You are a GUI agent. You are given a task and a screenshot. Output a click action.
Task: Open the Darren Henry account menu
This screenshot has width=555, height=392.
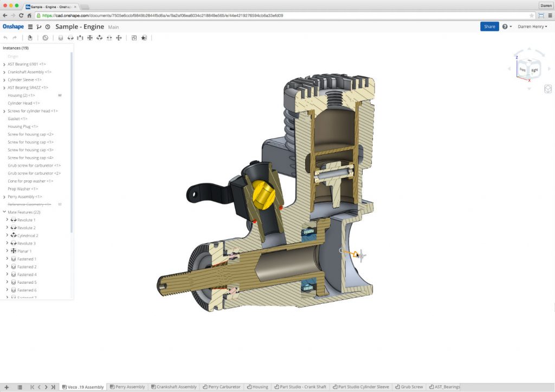[x=532, y=26]
